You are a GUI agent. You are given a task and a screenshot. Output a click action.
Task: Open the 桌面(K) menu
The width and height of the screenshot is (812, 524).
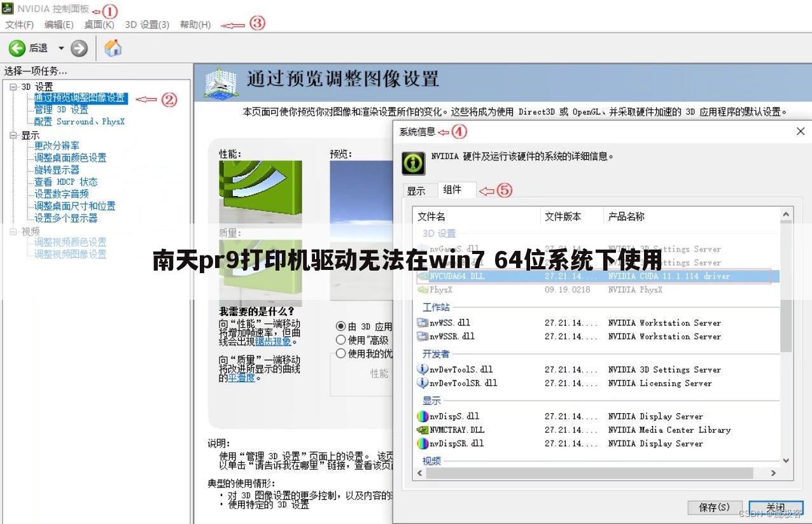[99, 24]
